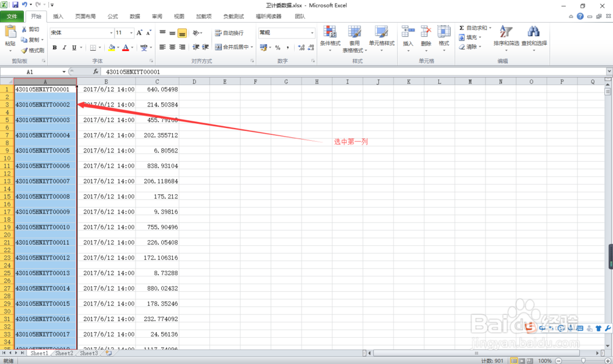Open Conditional Formatting (条件格式)
Image resolution: width=613 pixels, height=364 pixels.
tap(330, 39)
